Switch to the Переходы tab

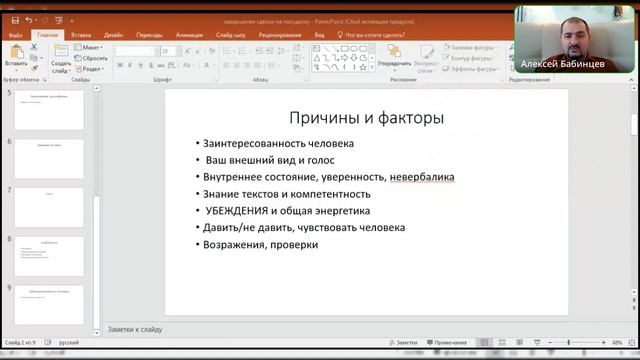click(149, 35)
